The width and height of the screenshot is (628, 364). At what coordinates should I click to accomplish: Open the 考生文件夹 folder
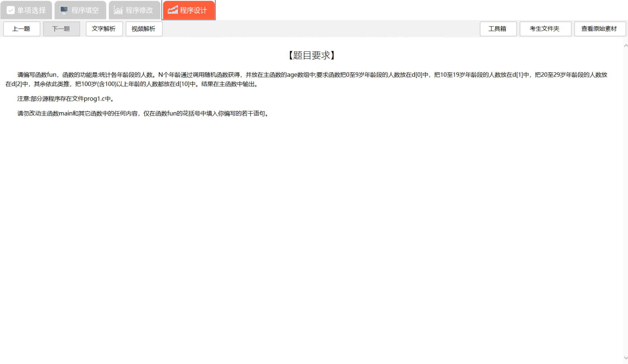point(545,29)
